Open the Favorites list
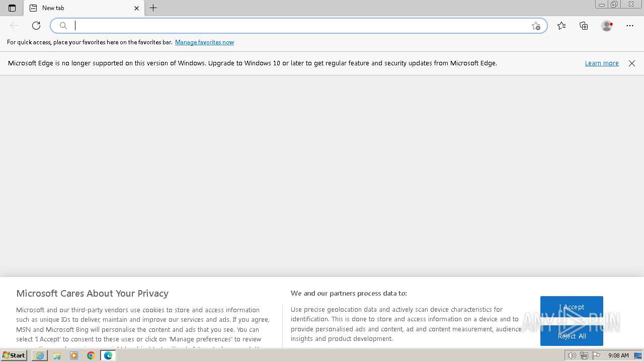Screen dimensions: 644x362 click(561, 26)
